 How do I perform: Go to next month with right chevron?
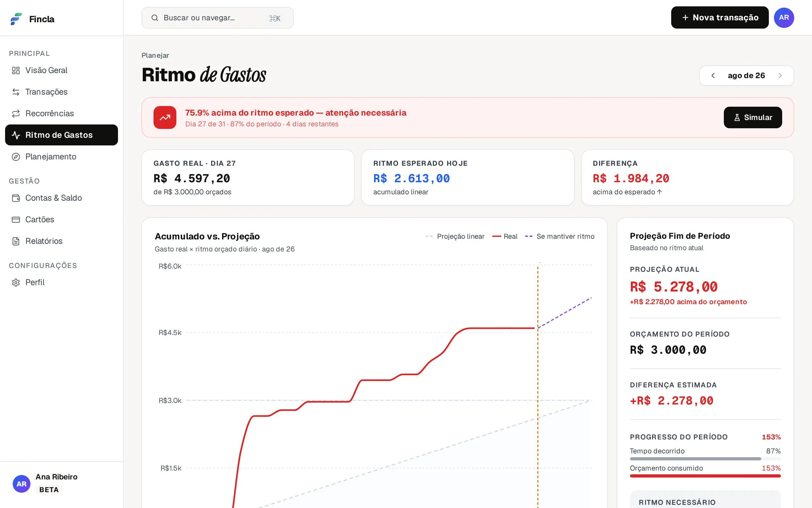coord(780,76)
